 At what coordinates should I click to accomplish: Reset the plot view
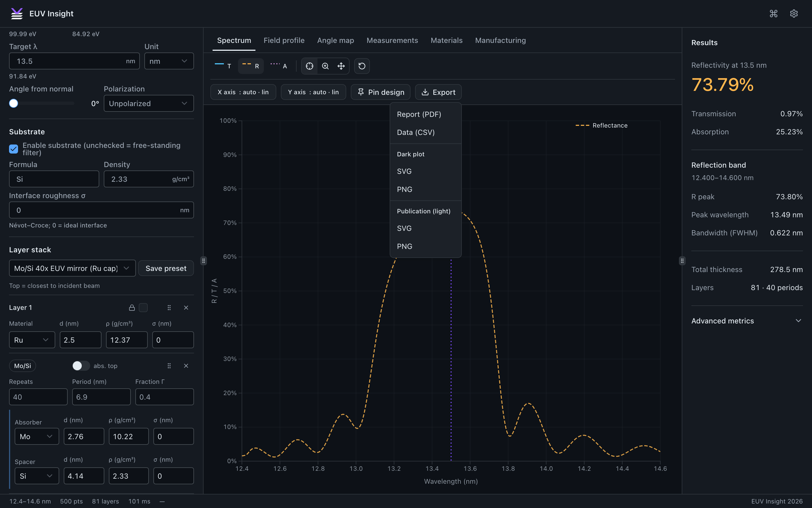(362, 66)
